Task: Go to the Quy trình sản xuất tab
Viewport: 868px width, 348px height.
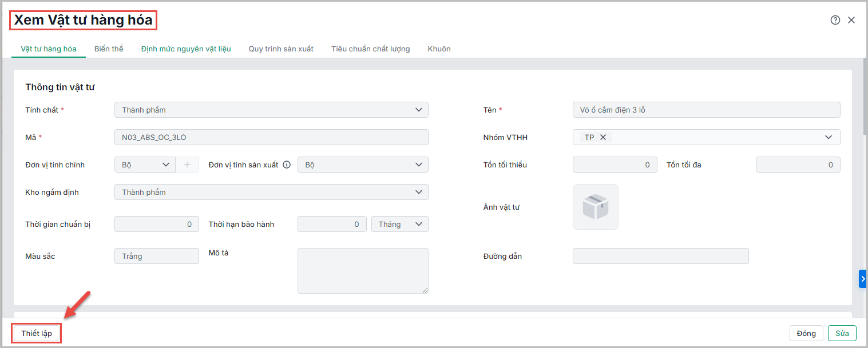Action: point(281,49)
